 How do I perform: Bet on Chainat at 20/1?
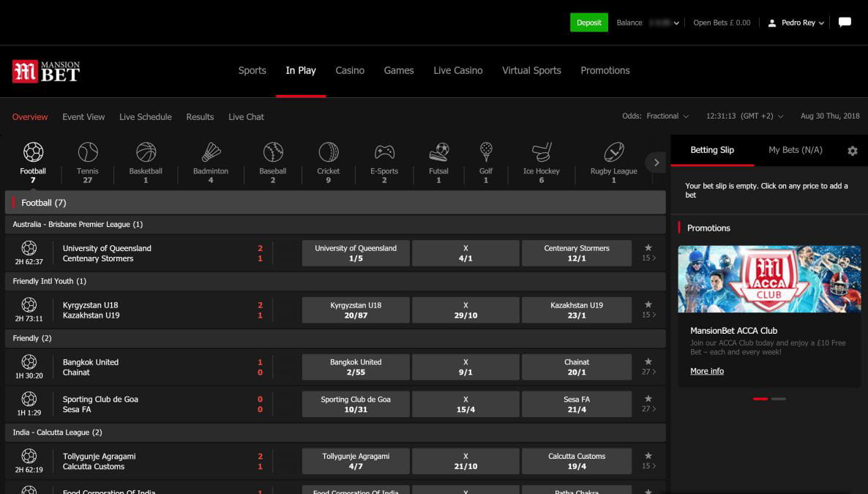(x=576, y=367)
